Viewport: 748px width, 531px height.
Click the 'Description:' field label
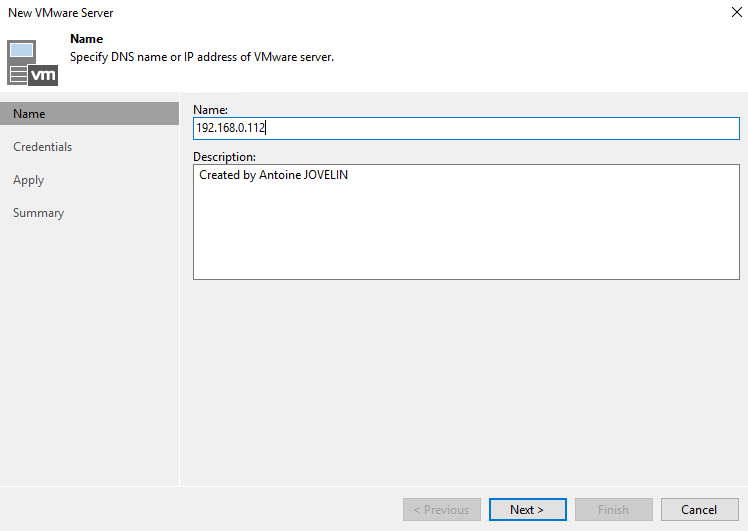[x=224, y=157]
